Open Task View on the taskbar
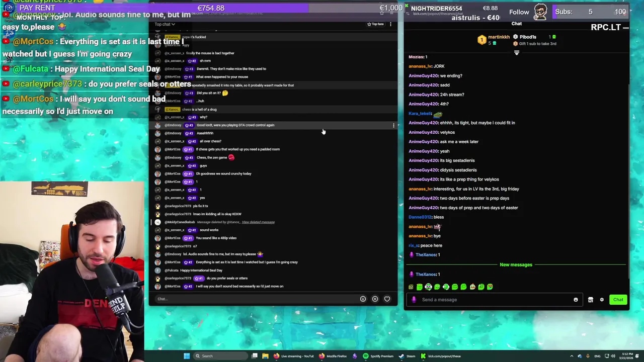 [255, 356]
